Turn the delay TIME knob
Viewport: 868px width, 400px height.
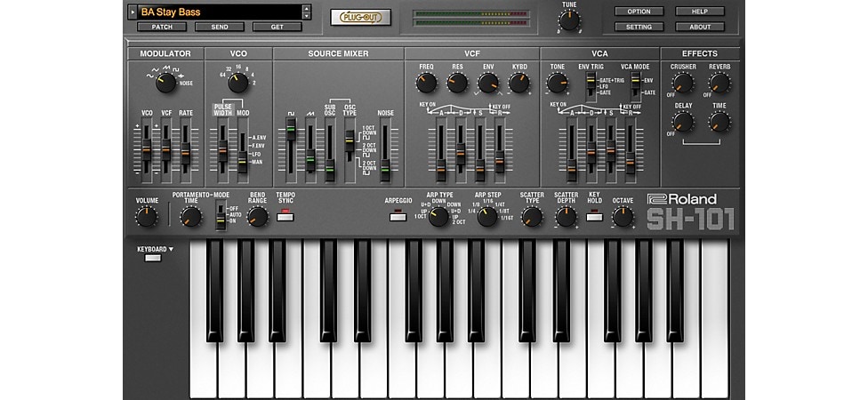[x=719, y=122]
